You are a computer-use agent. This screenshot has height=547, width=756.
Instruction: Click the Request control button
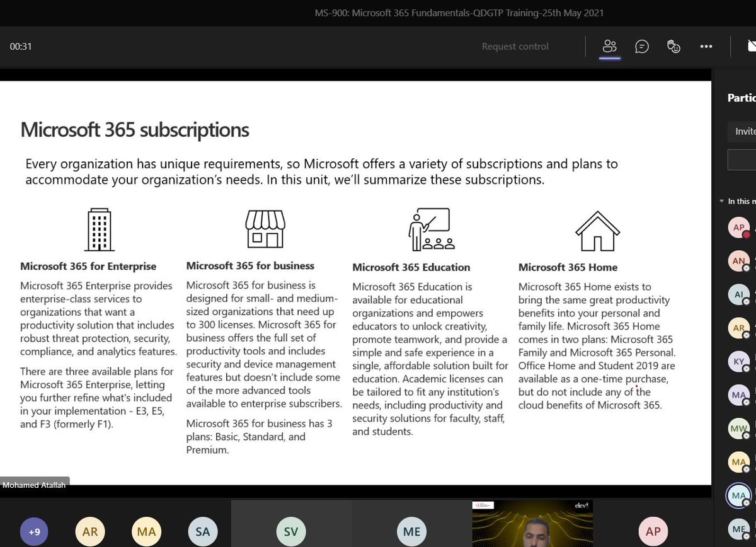[515, 46]
